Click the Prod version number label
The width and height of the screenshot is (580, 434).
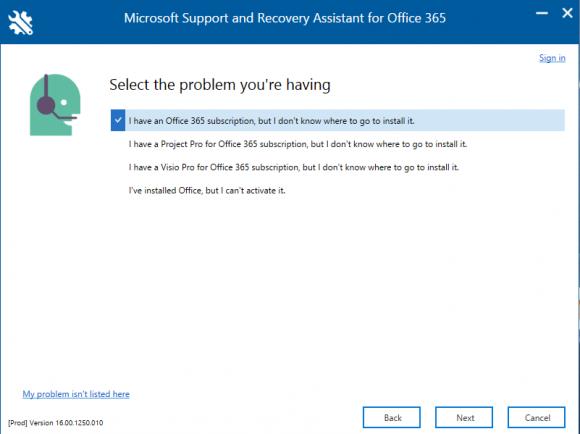coord(55,423)
